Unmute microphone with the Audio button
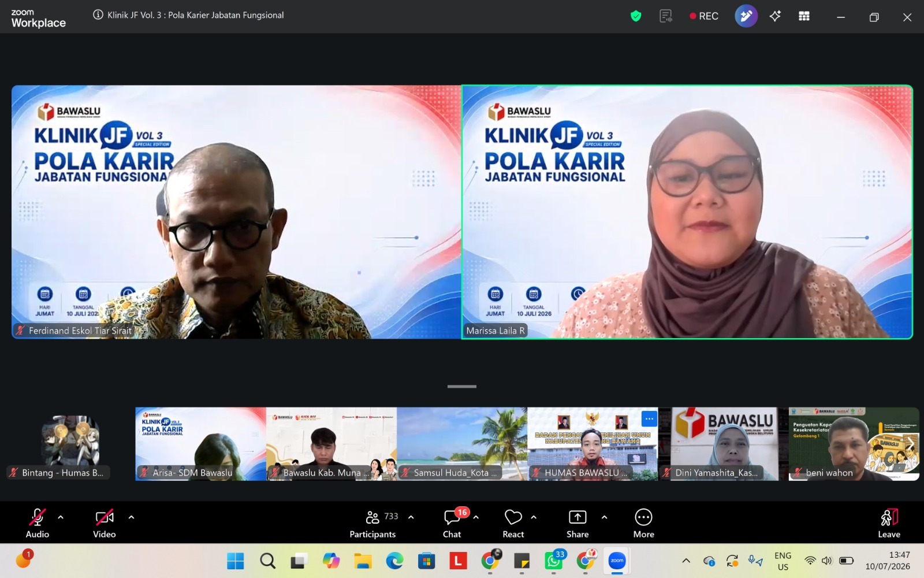The height and width of the screenshot is (578, 924). pos(38,523)
